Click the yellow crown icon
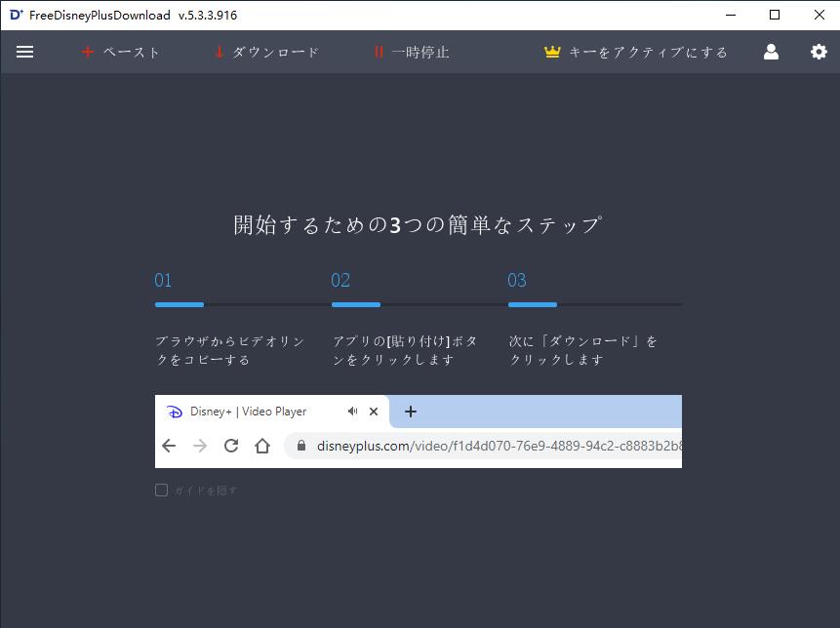Image resolution: width=840 pixels, height=628 pixels. coord(552,52)
